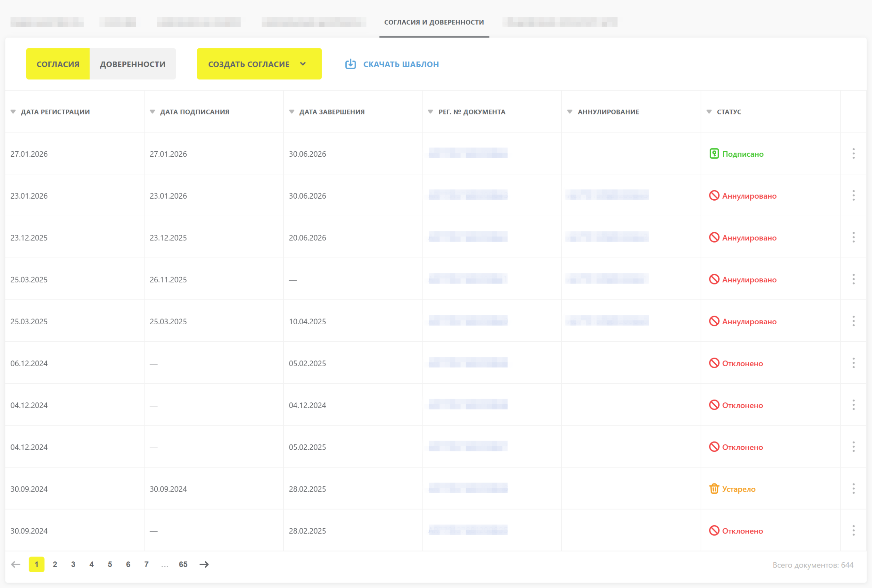Click signing date 30.09.2024
This screenshot has width=872, height=588.
pos(168,489)
